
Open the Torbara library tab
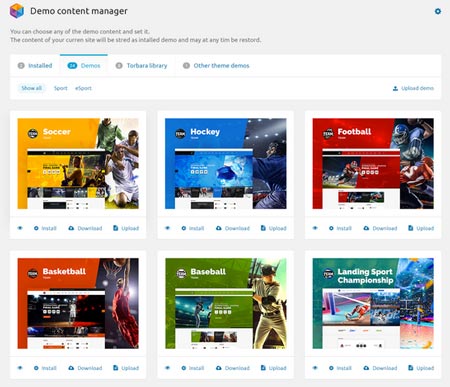141,66
